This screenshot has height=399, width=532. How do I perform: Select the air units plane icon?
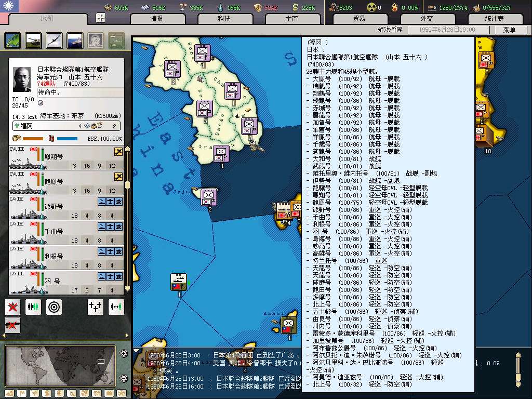pyautogui.click(x=54, y=40)
